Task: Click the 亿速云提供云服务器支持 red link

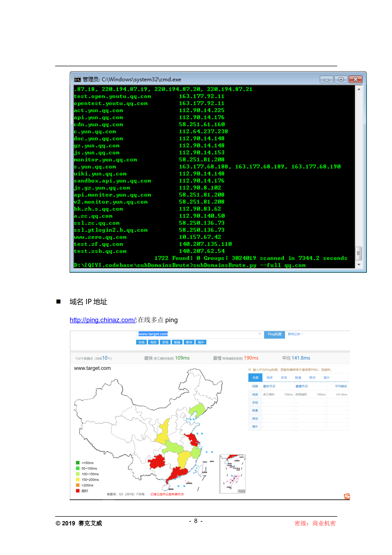Action: (x=167, y=494)
